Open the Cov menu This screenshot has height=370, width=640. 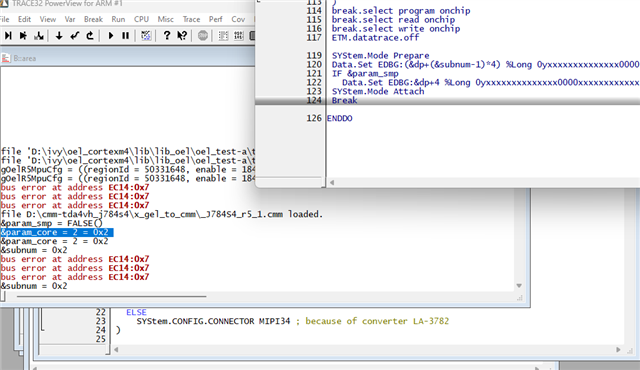pos(238,19)
